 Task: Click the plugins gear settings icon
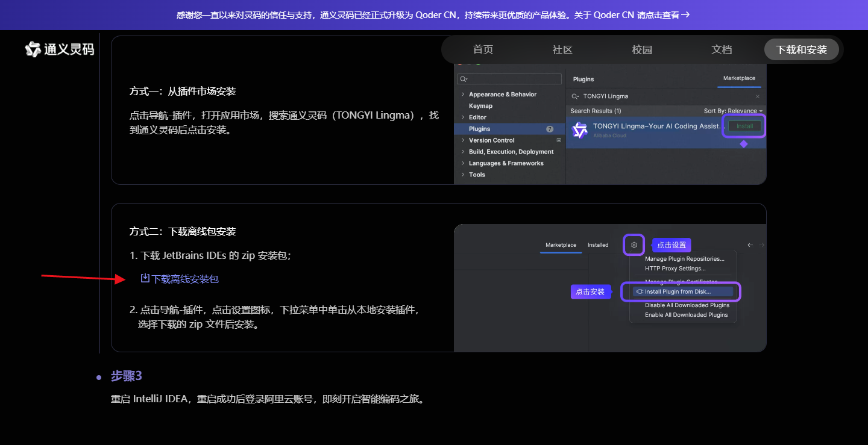634,245
